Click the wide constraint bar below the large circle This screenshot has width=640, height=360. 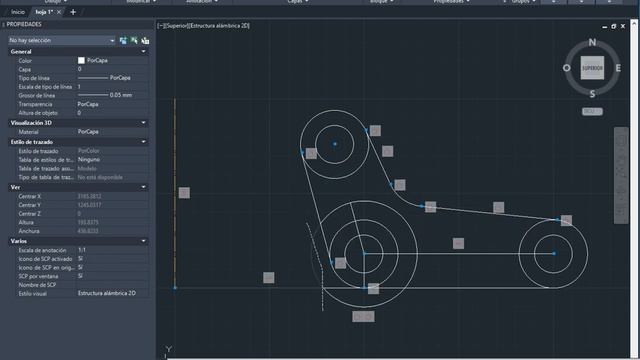(363, 316)
